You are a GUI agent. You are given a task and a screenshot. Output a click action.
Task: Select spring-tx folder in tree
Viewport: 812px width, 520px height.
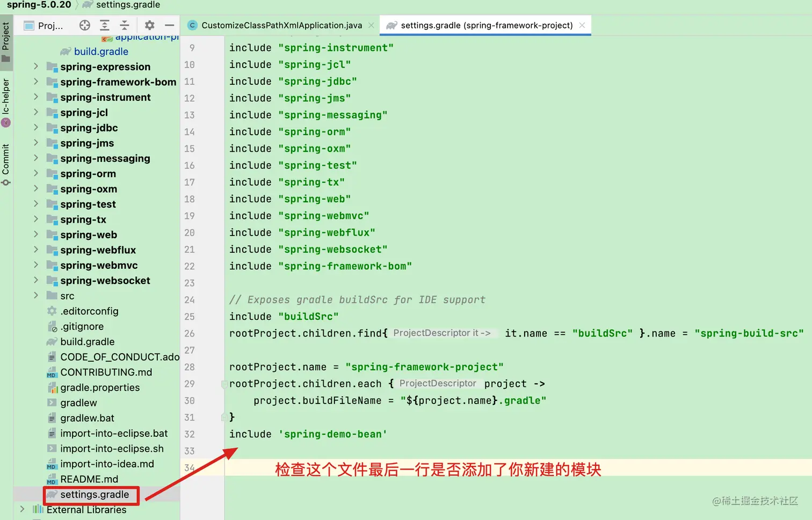tap(83, 219)
